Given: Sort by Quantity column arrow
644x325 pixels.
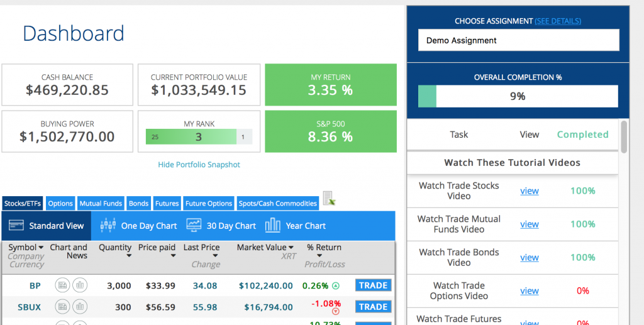Looking at the screenshot, I should click(x=129, y=256).
